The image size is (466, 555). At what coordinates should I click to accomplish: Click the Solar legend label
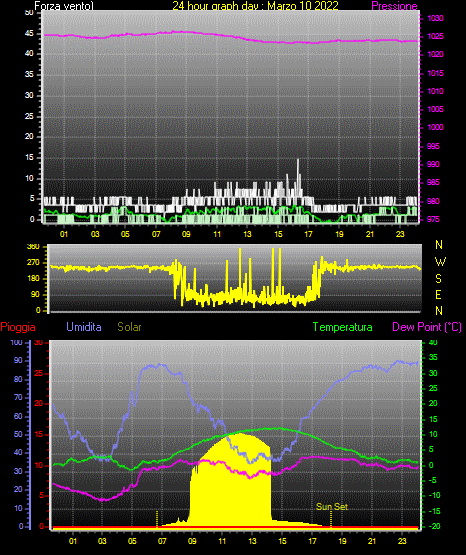pos(130,327)
